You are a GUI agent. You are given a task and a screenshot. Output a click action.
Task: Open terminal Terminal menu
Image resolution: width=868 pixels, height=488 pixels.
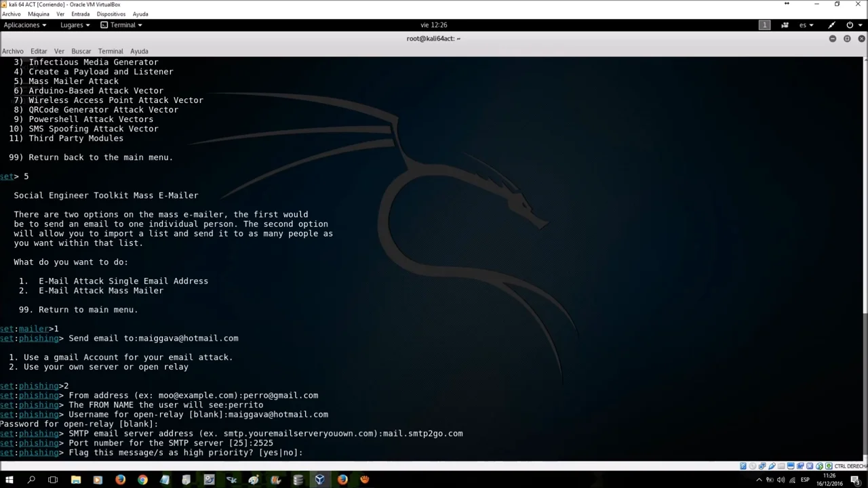click(111, 51)
